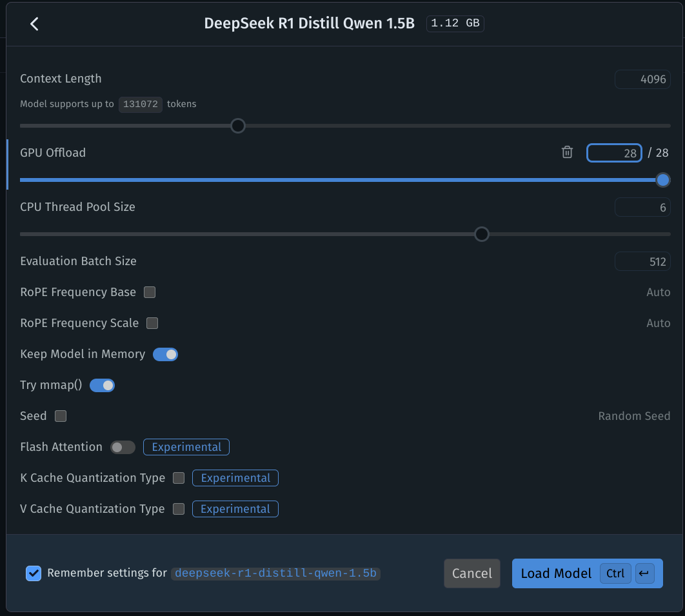685x616 pixels.
Task: Click the back arrow icon
Action: (x=35, y=24)
